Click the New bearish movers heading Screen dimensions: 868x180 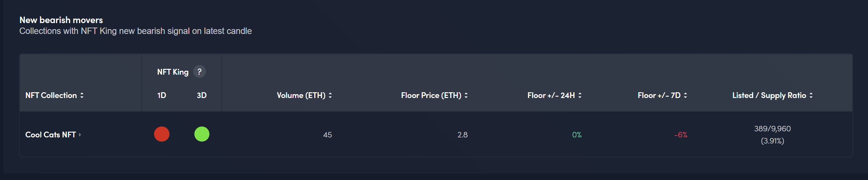click(x=61, y=20)
